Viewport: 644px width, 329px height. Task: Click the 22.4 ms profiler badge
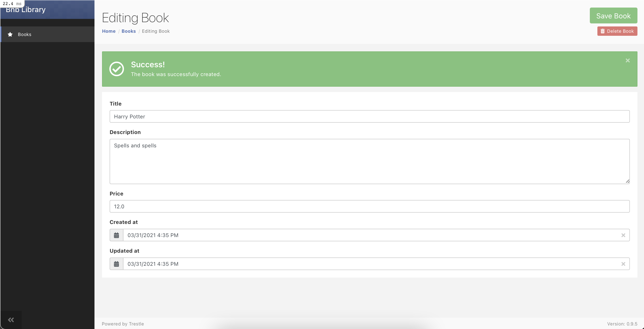[12, 4]
